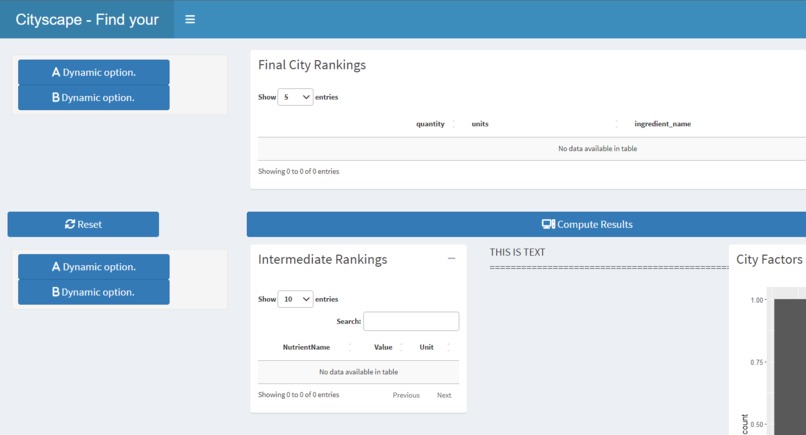Click 'No data available in table' in Final City Rankings
This screenshot has width=806, height=435.
597,149
